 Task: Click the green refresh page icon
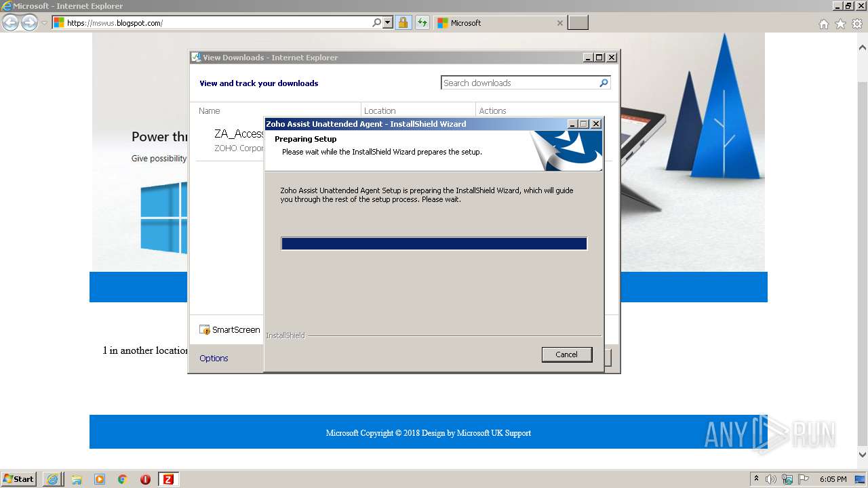pos(422,22)
